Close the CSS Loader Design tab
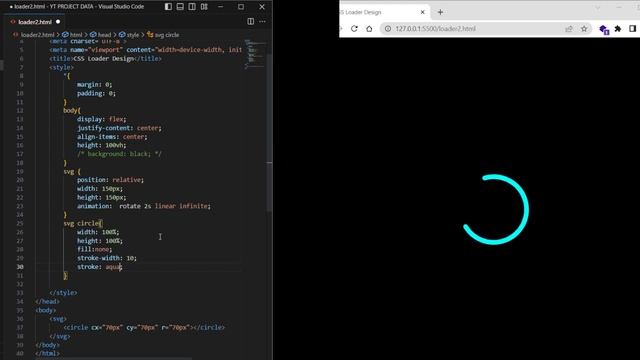640x360 pixels. coord(422,12)
